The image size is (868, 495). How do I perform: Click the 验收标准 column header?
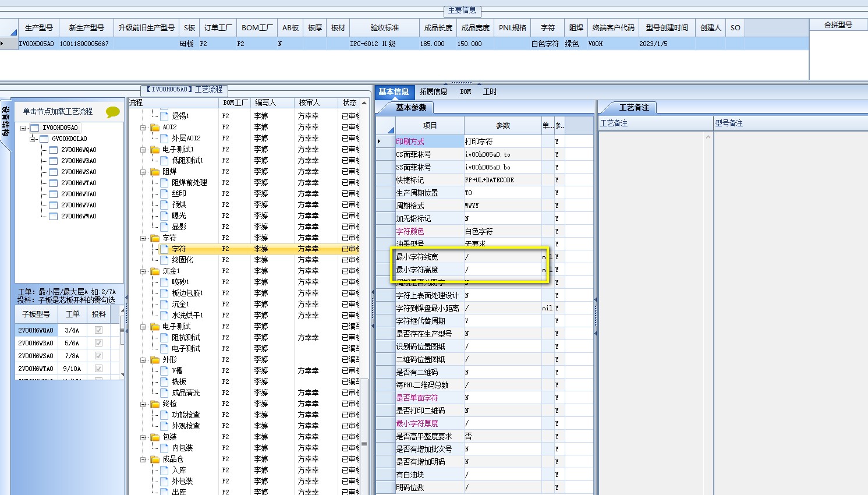point(385,27)
